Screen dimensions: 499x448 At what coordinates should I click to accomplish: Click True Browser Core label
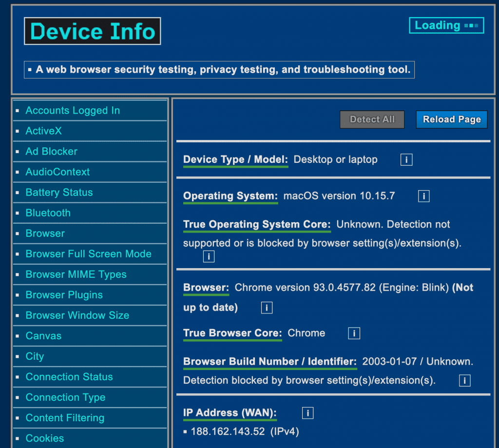click(232, 333)
